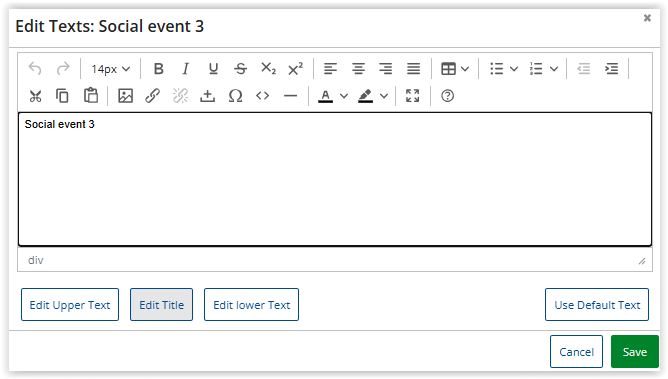Expand the highlight color picker arrow

(383, 96)
